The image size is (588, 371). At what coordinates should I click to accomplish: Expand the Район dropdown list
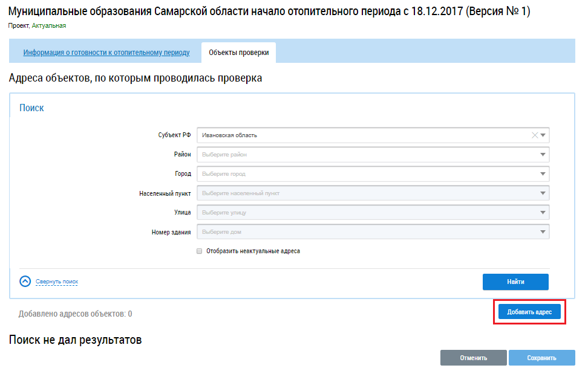pos(543,155)
